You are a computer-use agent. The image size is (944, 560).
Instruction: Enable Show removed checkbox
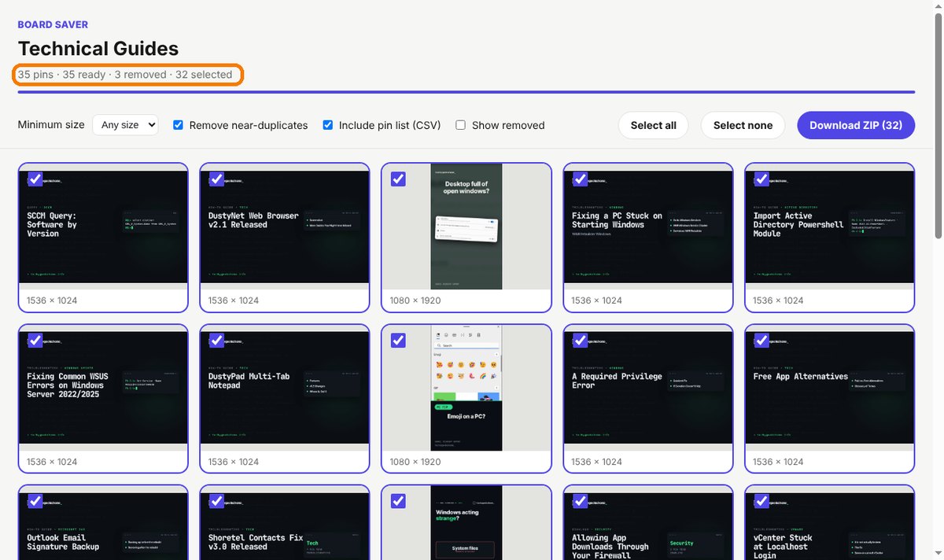point(461,125)
